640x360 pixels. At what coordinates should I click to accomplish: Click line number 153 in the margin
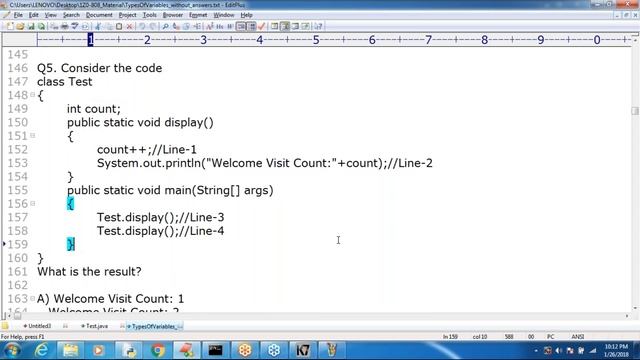click(x=18, y=163)
